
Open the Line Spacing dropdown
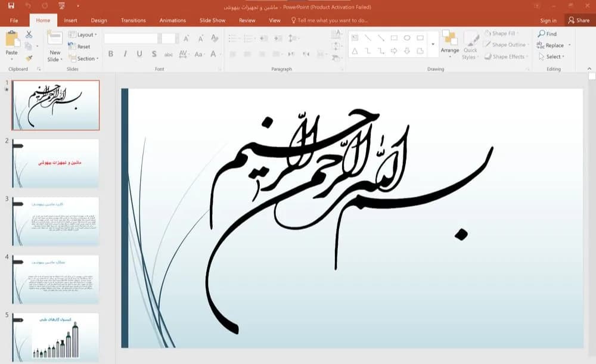(293, 38)
